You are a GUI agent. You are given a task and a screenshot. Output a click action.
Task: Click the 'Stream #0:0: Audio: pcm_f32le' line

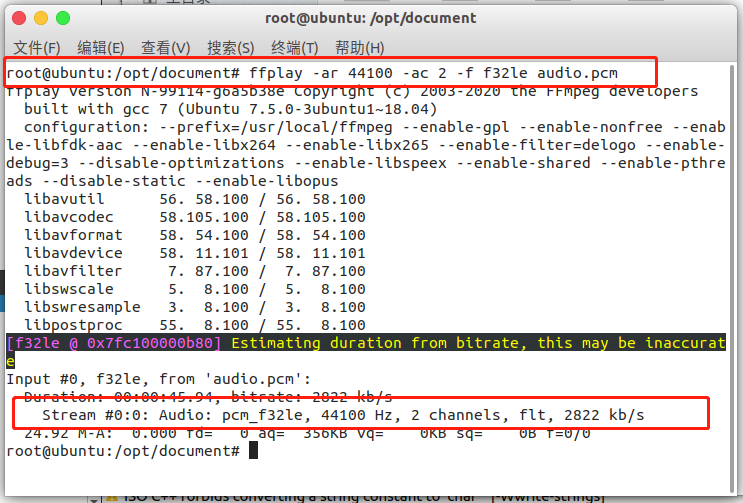pos(343,415)
